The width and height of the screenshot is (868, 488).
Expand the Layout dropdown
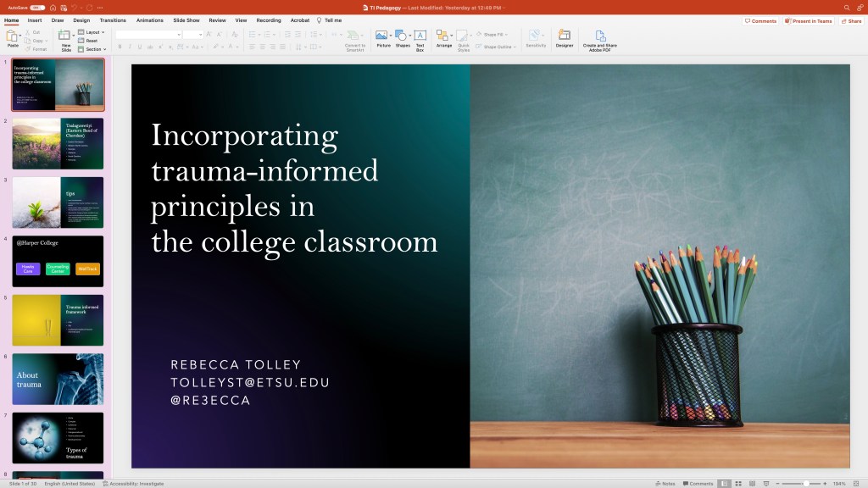(91, 32)
